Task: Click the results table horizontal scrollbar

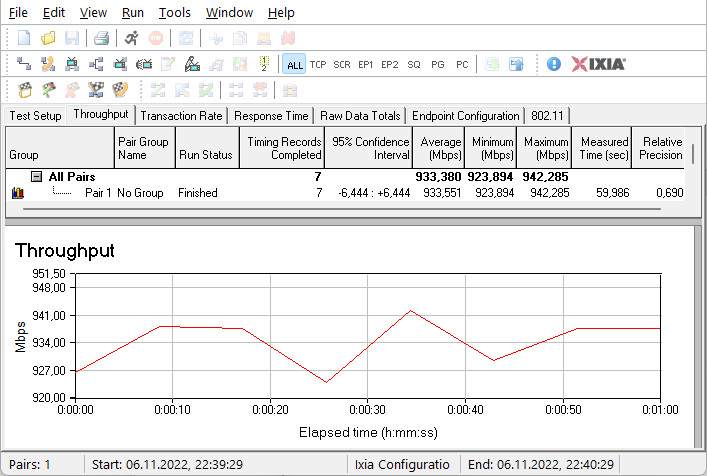Action: click(341, 209)
